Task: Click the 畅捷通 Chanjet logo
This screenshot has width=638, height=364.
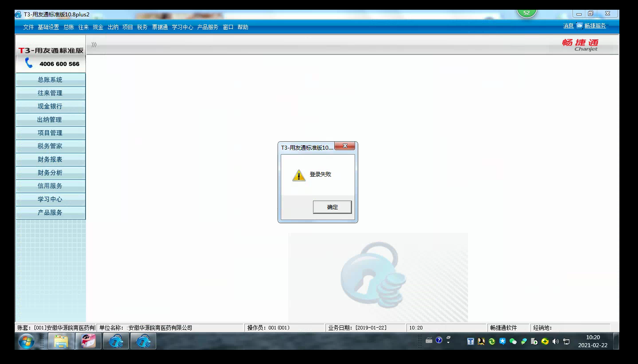Action: coord(580,45)
